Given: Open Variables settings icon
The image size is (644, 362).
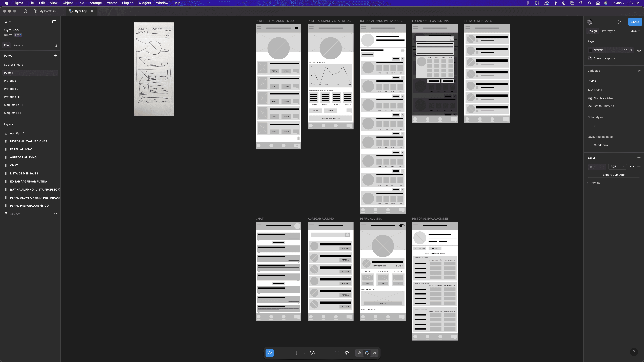Looking at the screenshot, I should coord(639,71).
